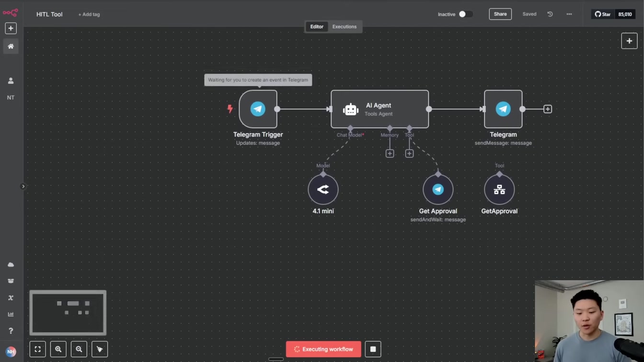The height and width of the screenshot is (362, 644).
Task: Open the three-dot workflow options menu
Action: coord(569,14)
